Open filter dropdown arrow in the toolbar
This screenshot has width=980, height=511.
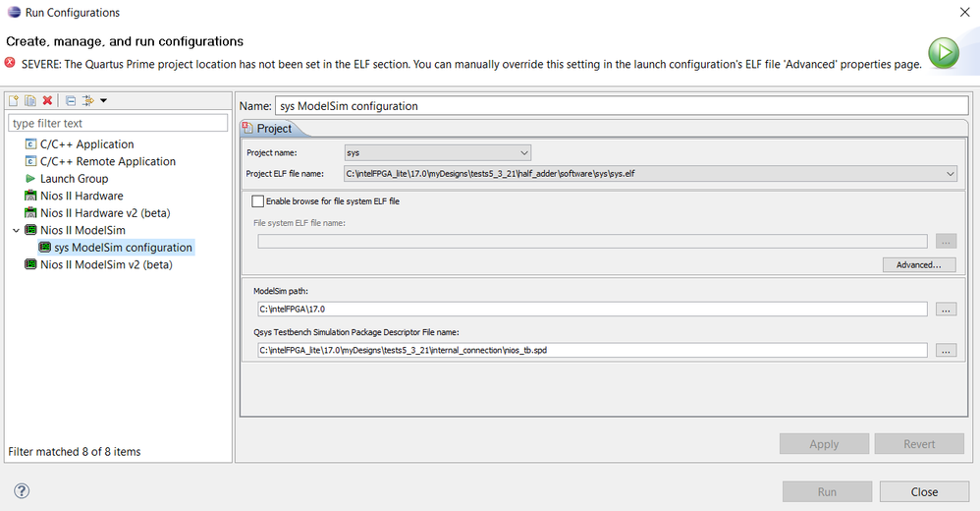point(103,100)
